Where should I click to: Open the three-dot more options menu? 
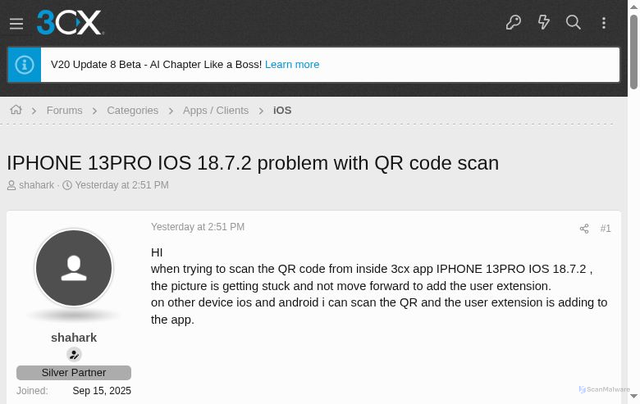(604, 22)
